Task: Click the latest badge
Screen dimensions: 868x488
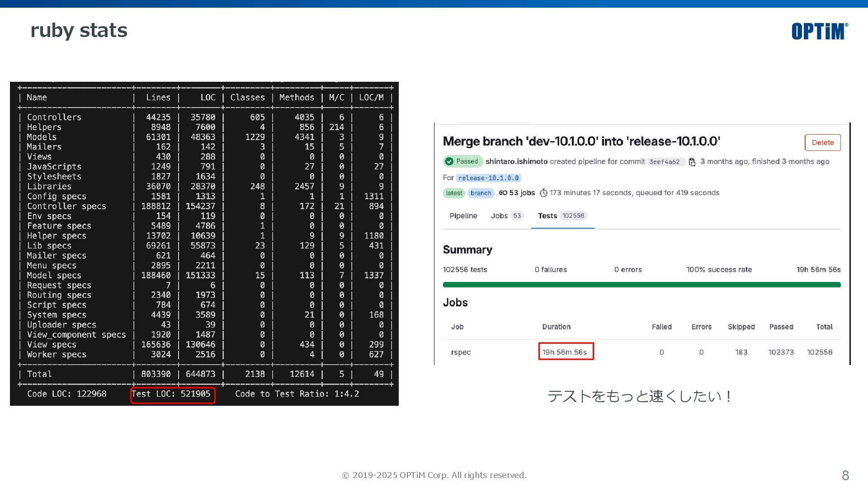Action: (x=454, y=193)
